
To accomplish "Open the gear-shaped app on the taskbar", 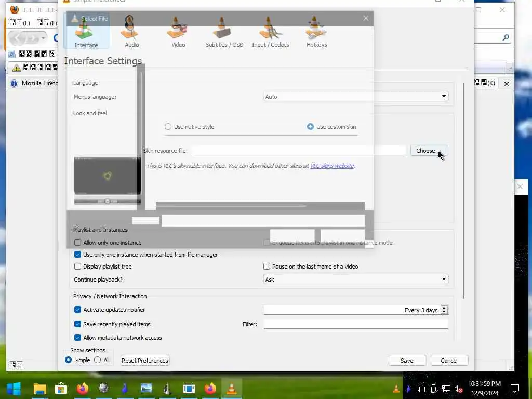I will coord(104,389).
